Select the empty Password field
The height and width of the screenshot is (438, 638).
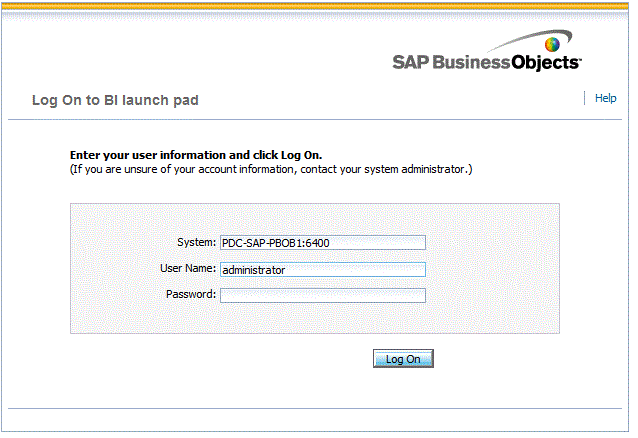(322, 295)
